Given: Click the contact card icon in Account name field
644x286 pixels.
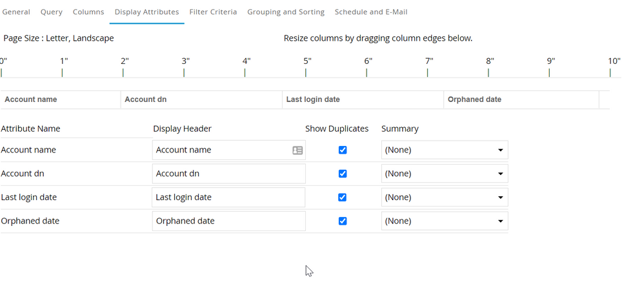Looking at the screenshot, I should (297, 150).
